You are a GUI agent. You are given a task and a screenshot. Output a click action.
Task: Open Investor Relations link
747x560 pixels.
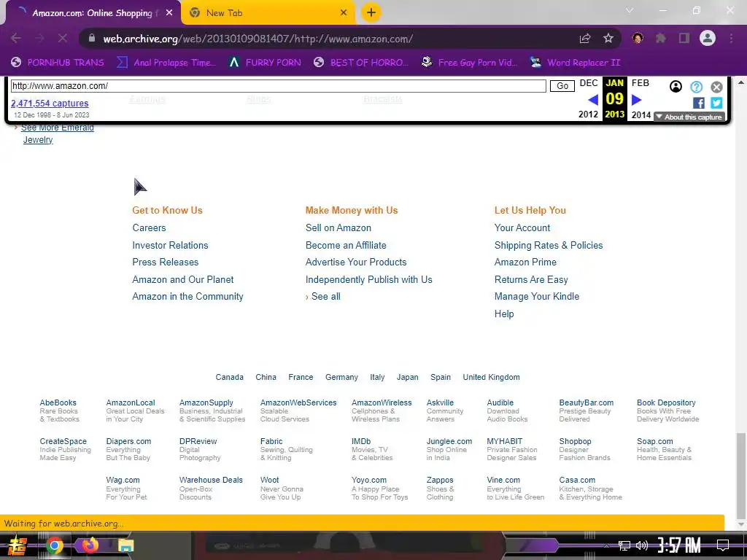point(170,245)
